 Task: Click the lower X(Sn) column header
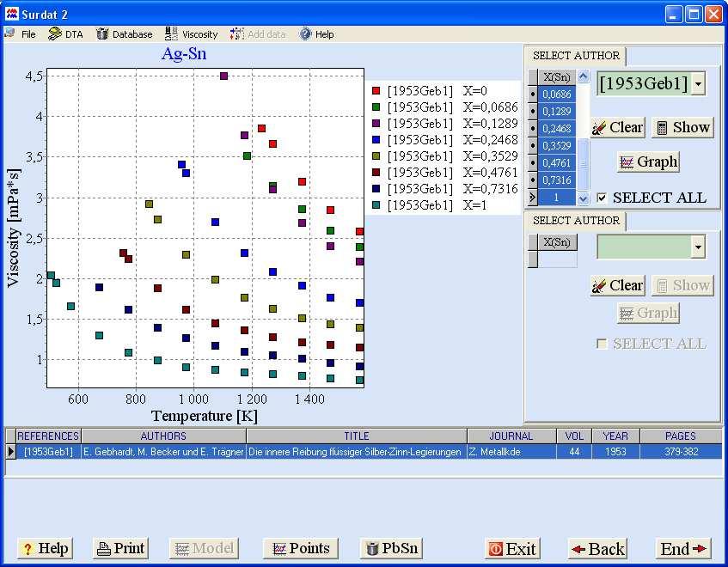[557, 241]
